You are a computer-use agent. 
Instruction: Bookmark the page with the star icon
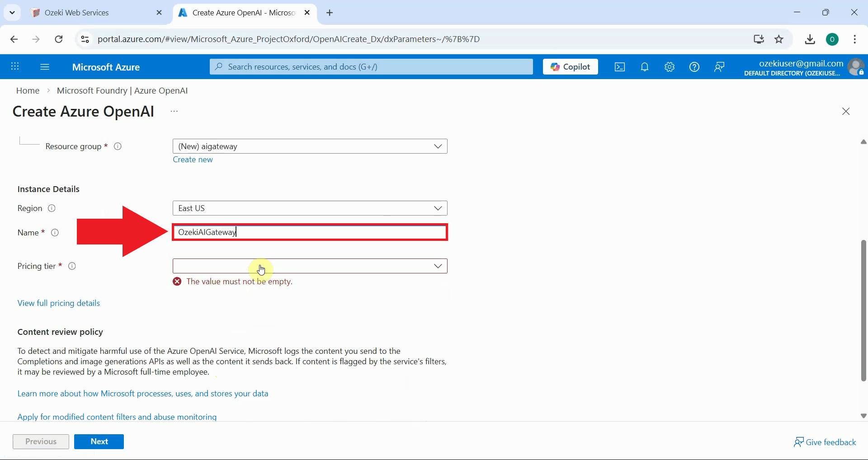coord(779,39)
